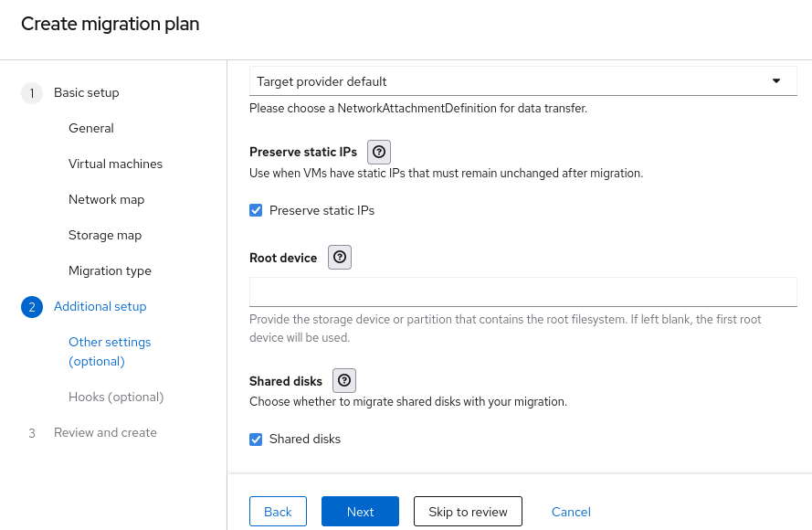Select the Storage map step
812x530 pixels.
coord(105,236)
